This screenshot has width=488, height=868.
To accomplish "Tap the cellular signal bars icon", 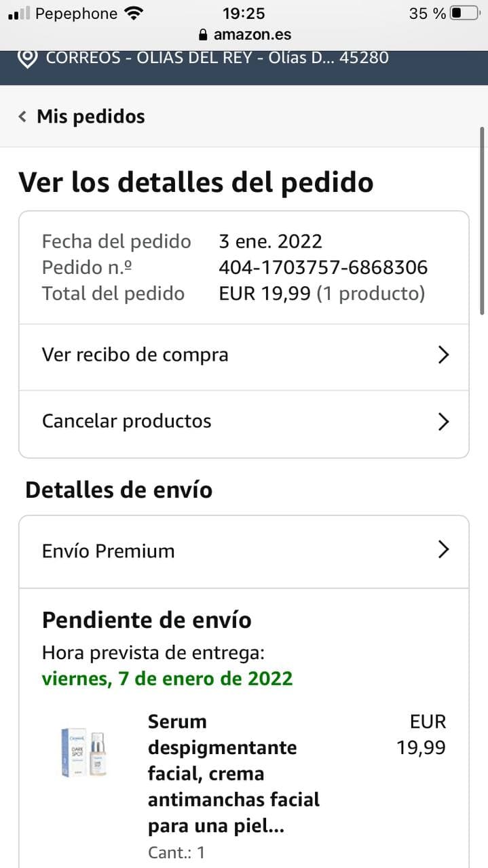I will coord(19,14).
